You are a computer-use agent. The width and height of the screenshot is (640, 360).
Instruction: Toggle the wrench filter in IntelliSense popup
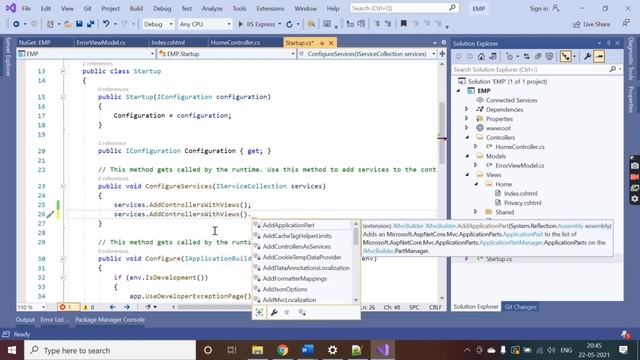coord(274,312)
